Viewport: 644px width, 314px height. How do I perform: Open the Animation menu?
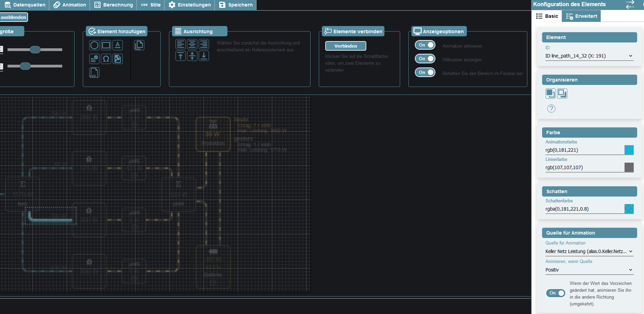pyautogui.click(x=70, y=5)
